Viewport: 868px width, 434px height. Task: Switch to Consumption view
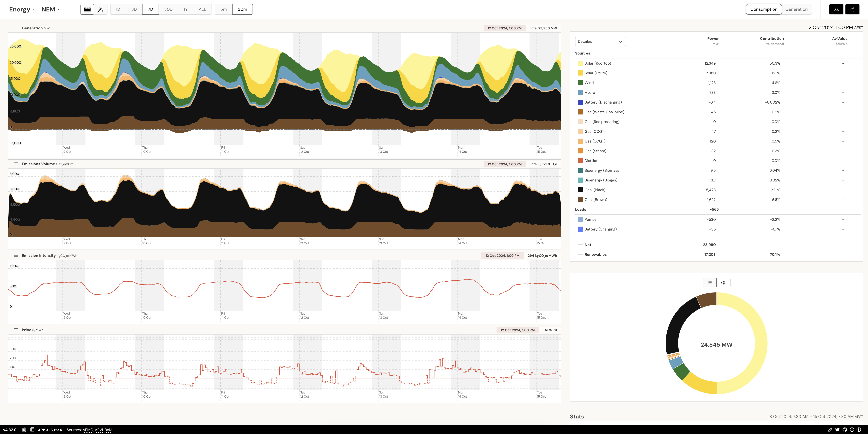pos(764,9)
